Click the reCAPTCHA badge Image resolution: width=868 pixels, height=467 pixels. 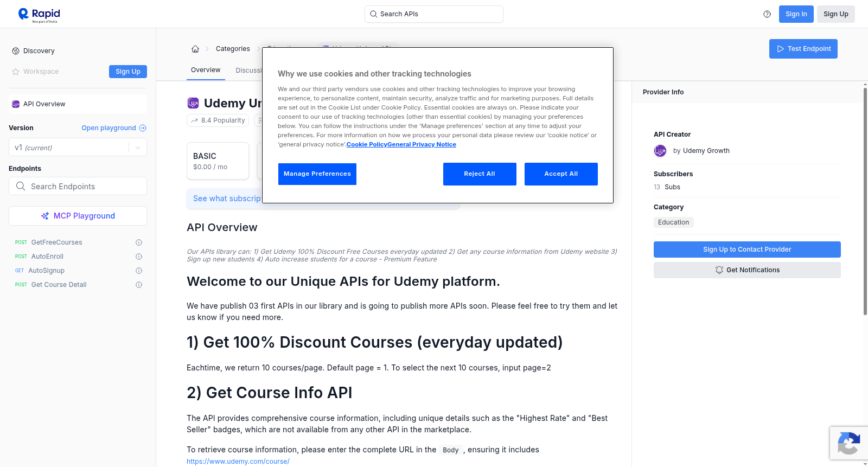pyautogui.click(x=848, y=443)
